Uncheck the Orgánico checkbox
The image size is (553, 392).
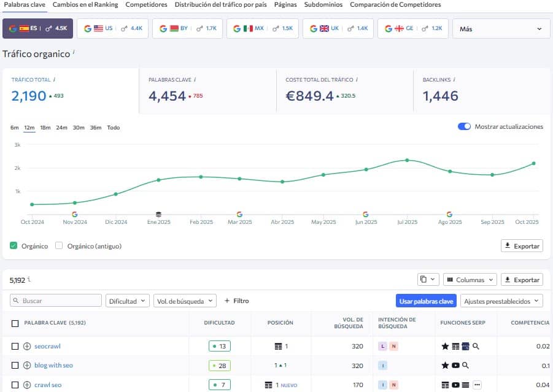coord(14,246)
